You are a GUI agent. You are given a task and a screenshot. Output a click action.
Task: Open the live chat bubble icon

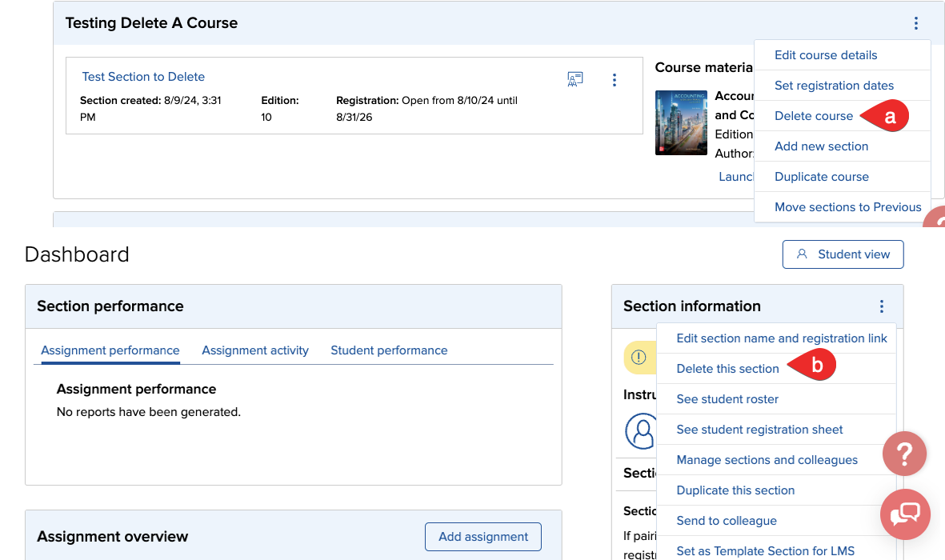[904, 514]
